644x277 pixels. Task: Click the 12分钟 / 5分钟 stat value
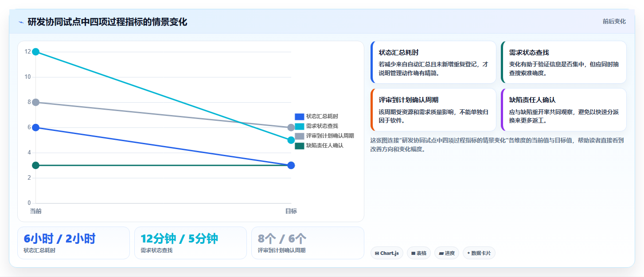(179, 239)
